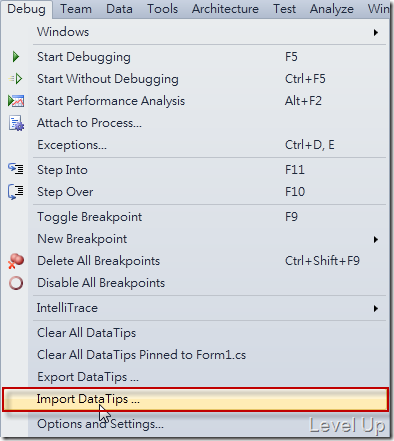Click the green Start Debugging arrow icon
The height and width of the screenshot is (441, 394).
coord(16,57)
